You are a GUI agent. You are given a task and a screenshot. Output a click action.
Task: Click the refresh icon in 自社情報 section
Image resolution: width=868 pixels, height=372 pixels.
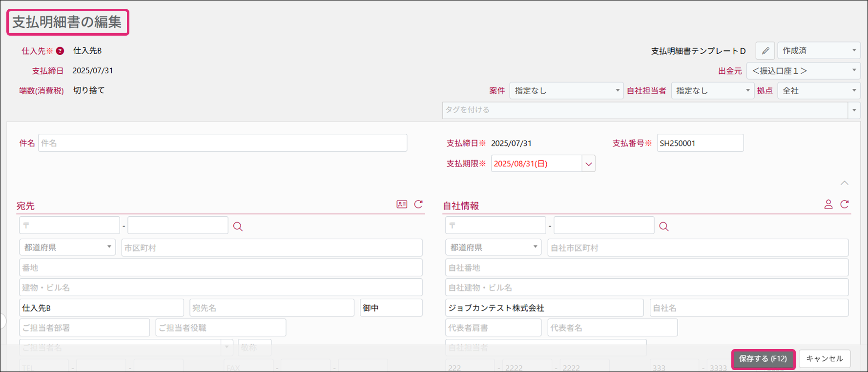tap(845, 204)
